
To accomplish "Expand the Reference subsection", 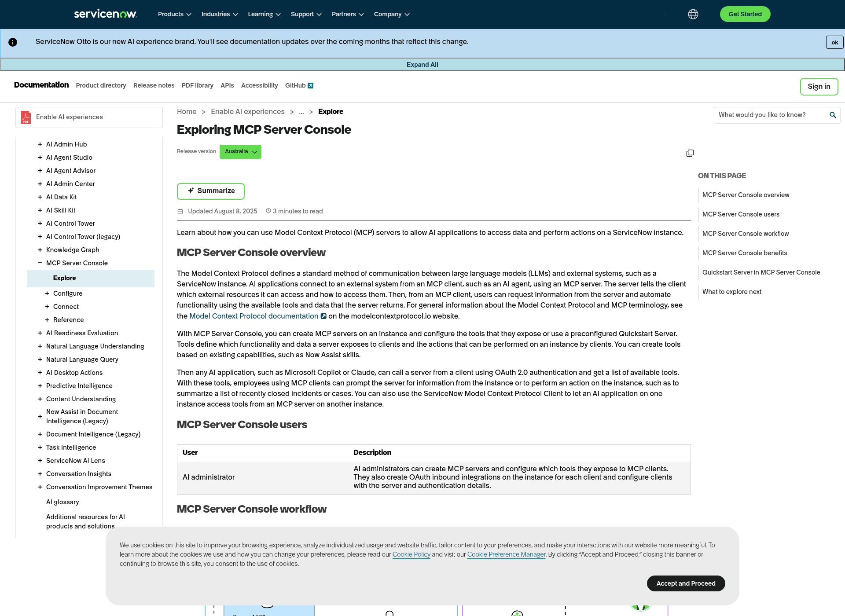I will click(x=47, y=320).
